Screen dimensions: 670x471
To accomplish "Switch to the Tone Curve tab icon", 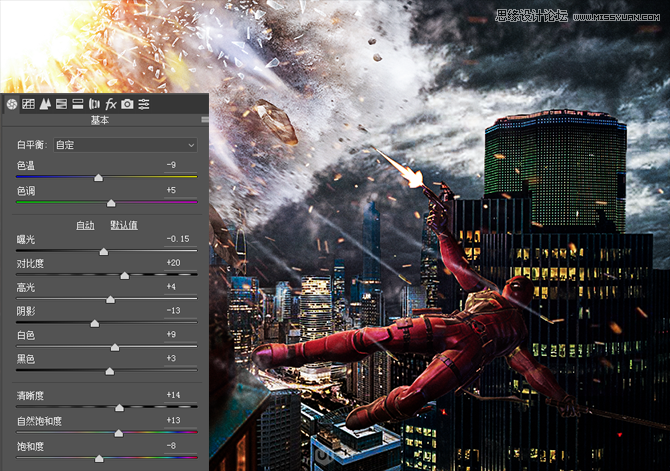I will 29,104.
